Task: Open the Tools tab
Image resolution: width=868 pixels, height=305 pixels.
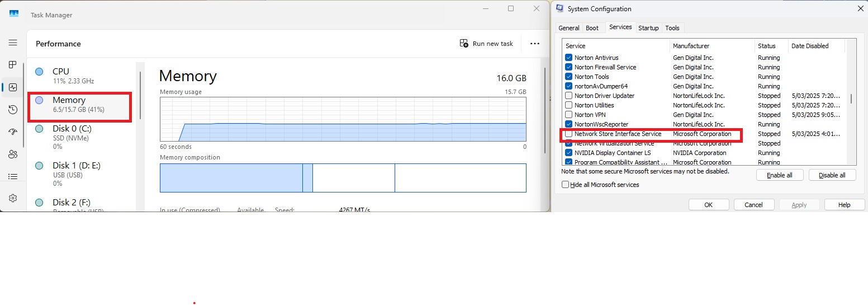Action: pos(672,28)
